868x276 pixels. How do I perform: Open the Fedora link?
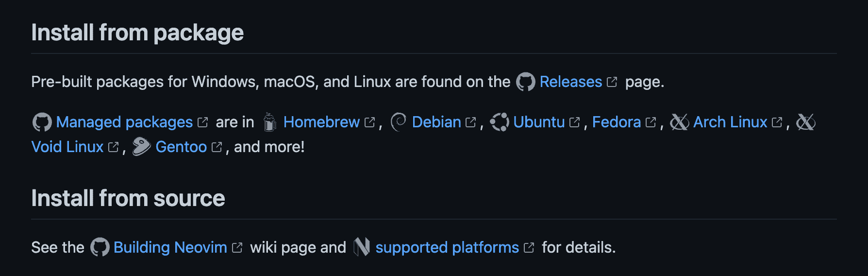tap(617, 122)
